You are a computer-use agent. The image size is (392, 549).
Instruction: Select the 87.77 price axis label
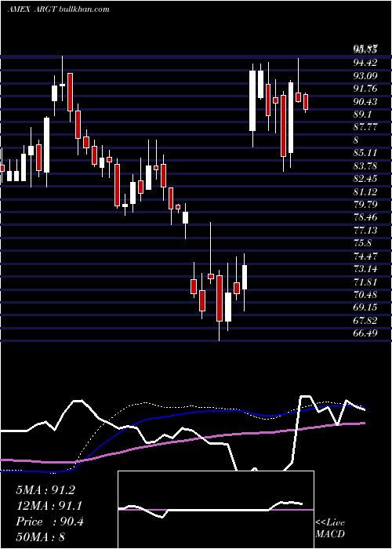click(365, 127)
